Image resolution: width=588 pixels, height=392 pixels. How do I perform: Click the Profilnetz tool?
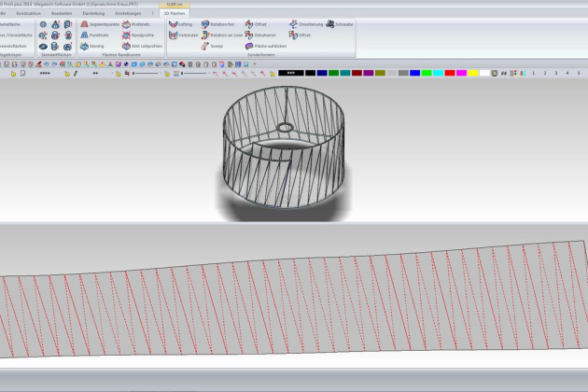(x=135, y=24)
